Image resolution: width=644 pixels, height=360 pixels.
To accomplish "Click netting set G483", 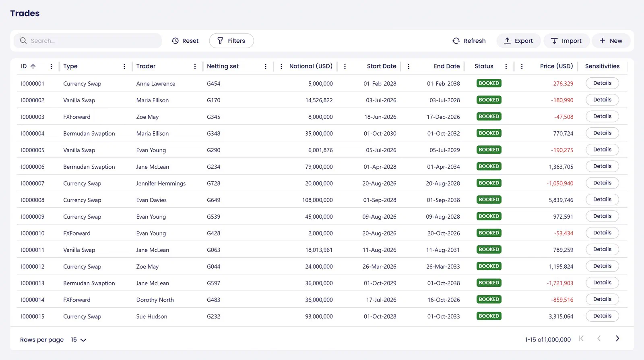I will [213, 300].
